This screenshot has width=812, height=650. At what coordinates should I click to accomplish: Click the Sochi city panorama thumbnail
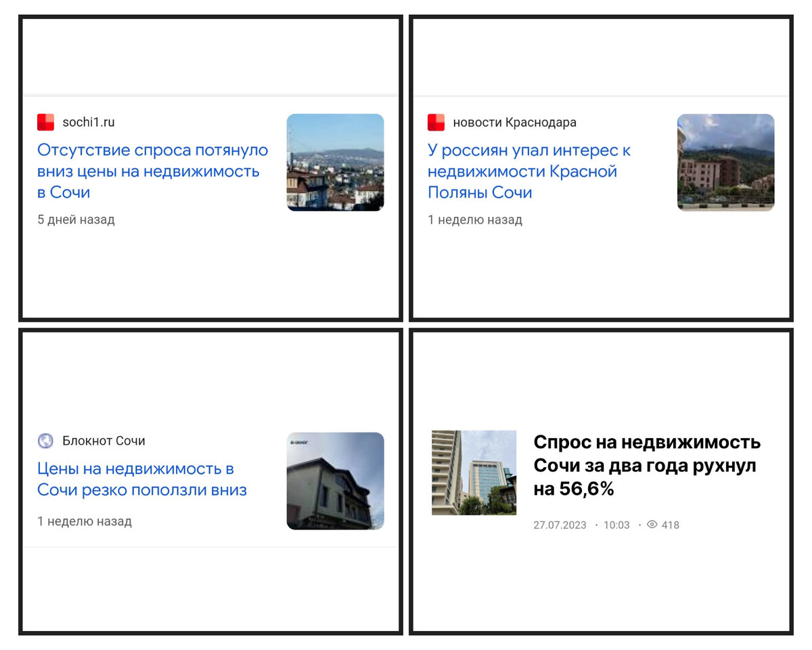pyautogui.click(x=336, y=162)
